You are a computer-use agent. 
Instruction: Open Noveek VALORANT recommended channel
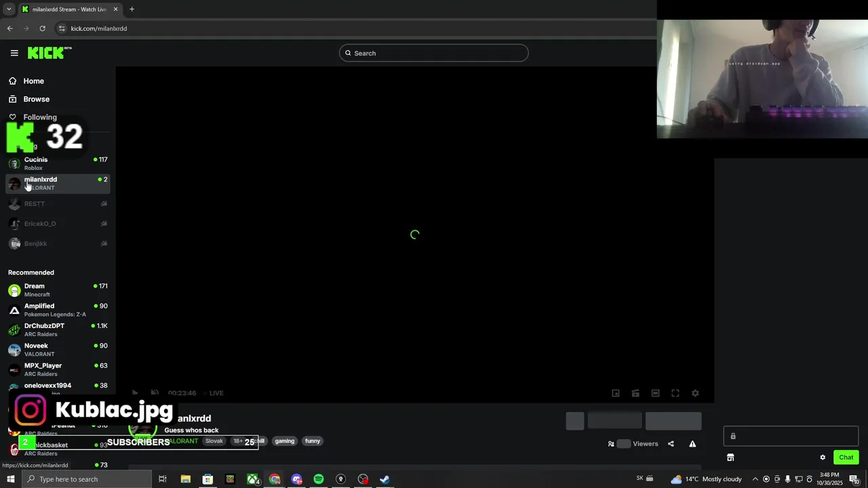[x=58, y=350]
